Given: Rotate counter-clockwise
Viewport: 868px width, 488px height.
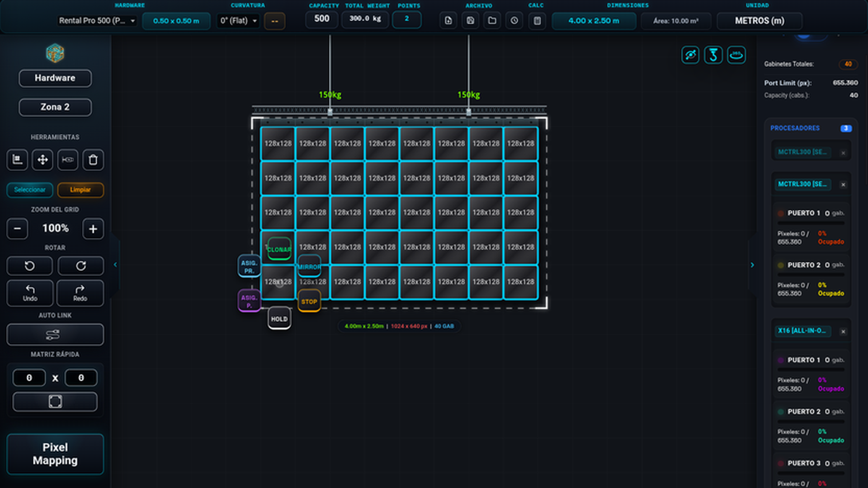Looking at the screenshot, I should point(29,266).
